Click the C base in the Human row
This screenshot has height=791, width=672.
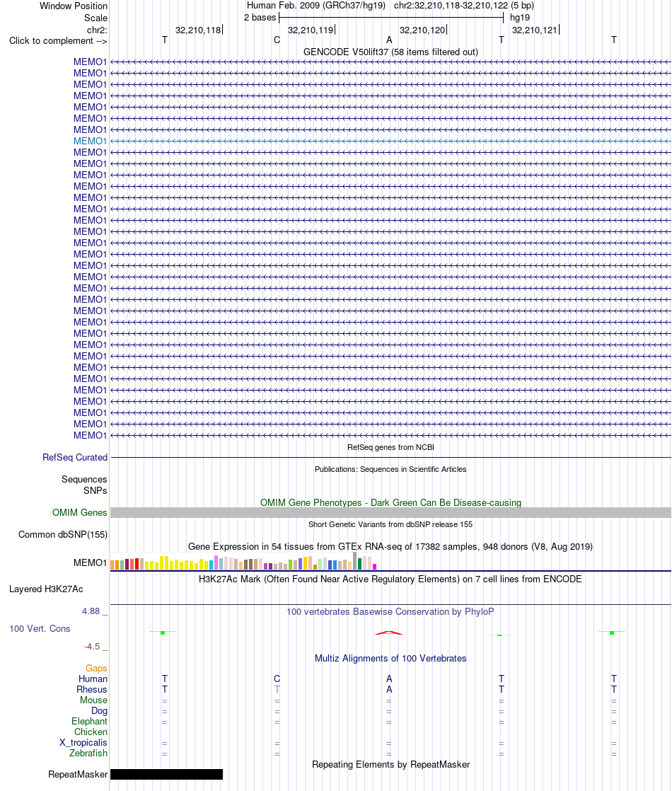277,679
